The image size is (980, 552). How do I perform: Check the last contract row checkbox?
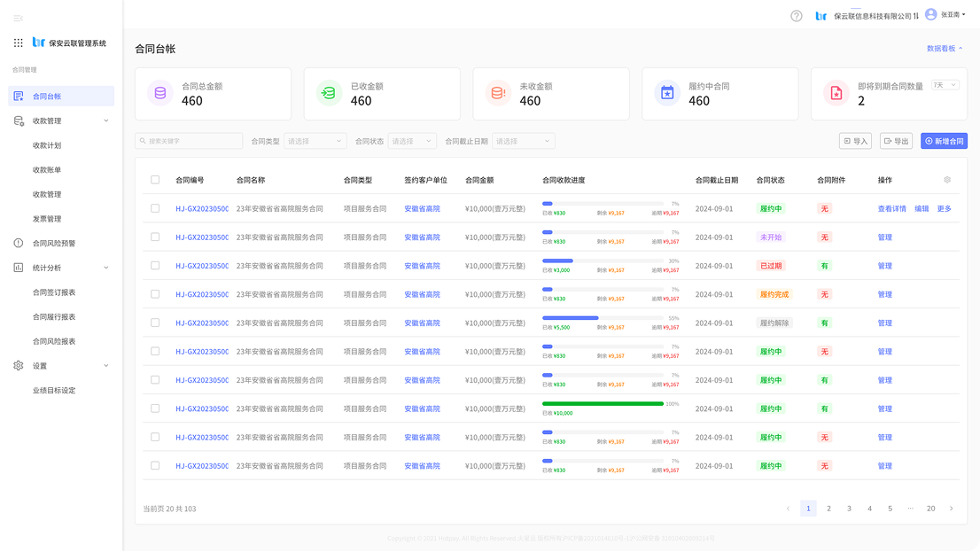(155, 465)
